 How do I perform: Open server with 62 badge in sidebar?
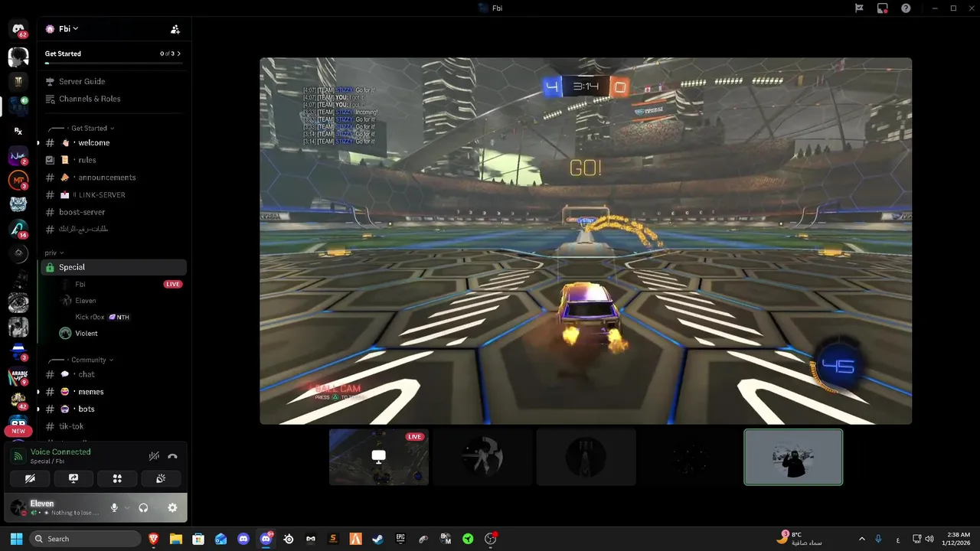tap(18, 30)
